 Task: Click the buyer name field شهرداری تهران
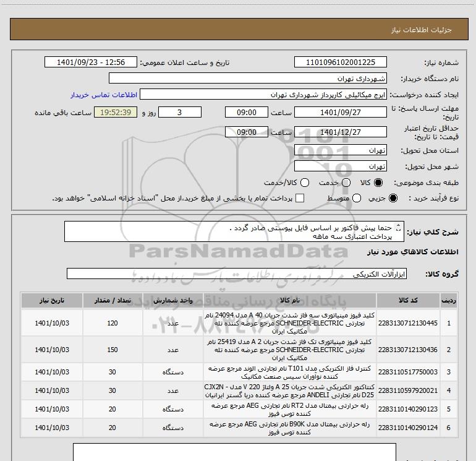pos(248,78)
